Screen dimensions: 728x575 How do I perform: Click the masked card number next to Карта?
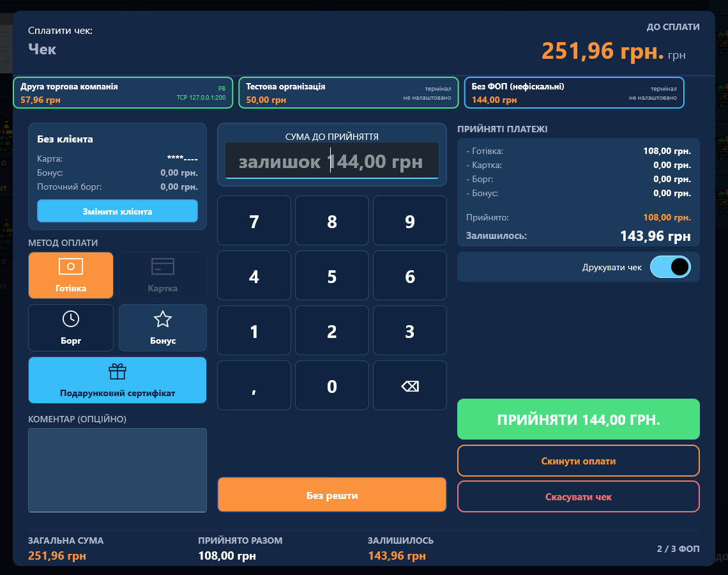coord(183,158)
